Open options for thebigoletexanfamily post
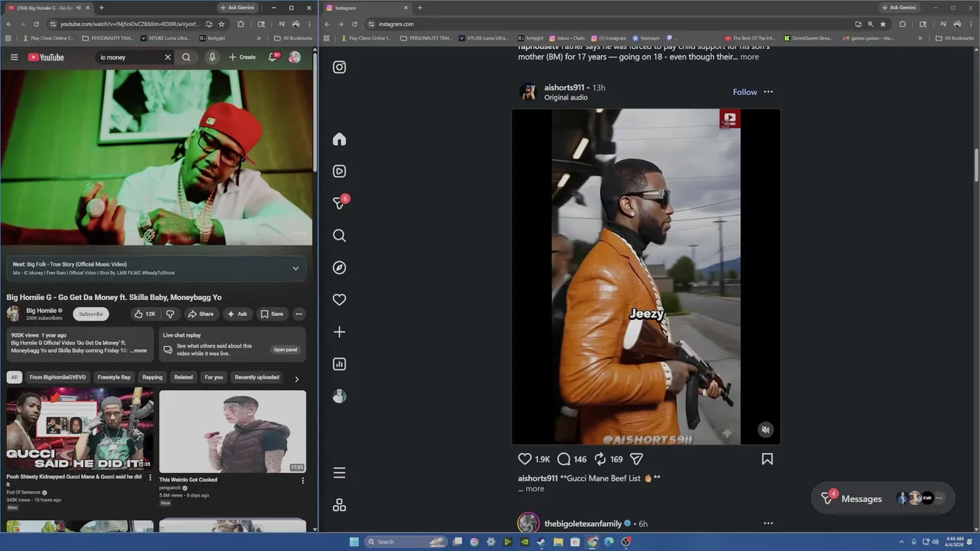Screen dimensions: 980x551 (x=768, y=523)
